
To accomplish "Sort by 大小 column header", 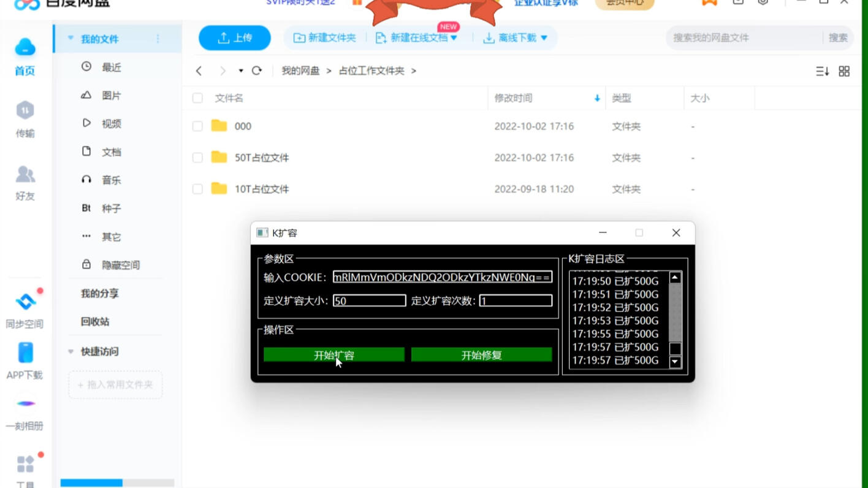I will click(700, 98).
